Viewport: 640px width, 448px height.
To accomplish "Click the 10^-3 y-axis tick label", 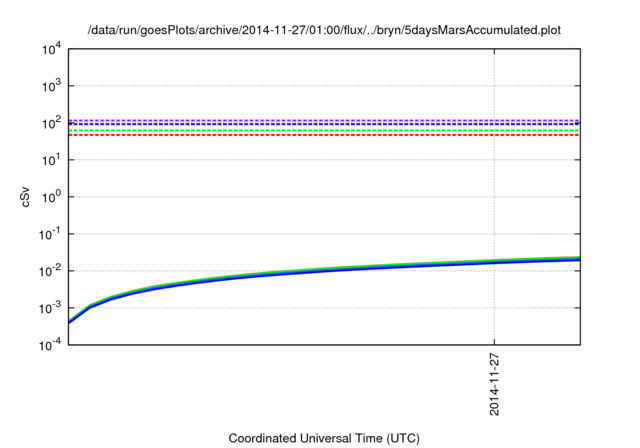I will tap(50, 308).
